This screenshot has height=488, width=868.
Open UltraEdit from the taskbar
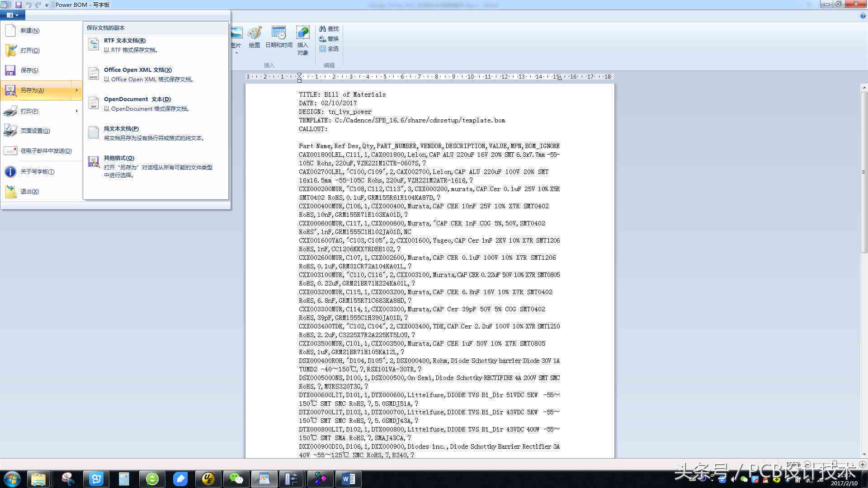pos(208,479)
